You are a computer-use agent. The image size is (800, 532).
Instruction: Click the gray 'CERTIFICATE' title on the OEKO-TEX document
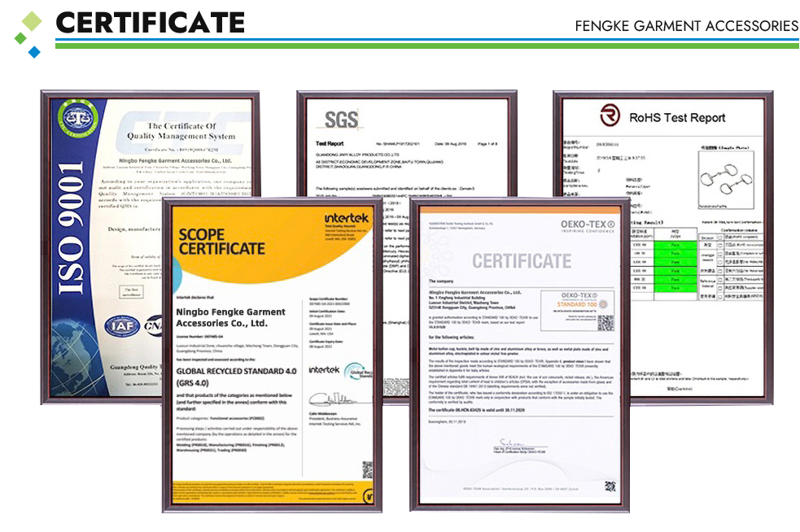click(x=522, y=261)
